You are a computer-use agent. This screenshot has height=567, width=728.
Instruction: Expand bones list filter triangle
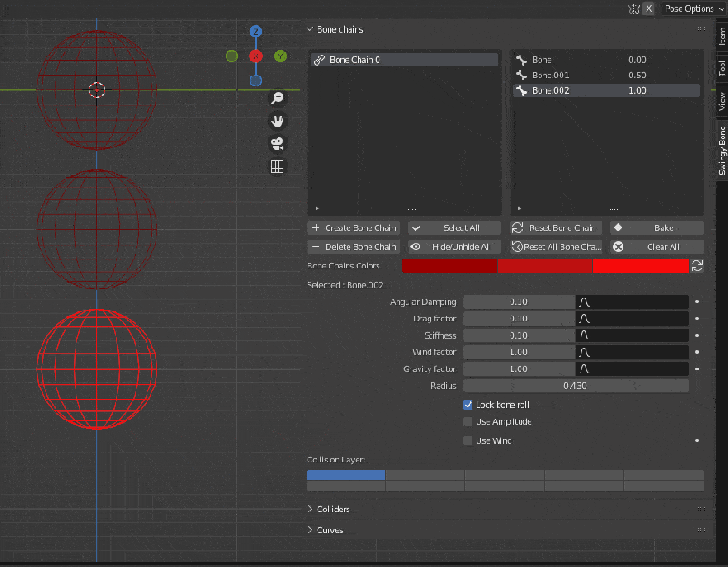[520, 208]
